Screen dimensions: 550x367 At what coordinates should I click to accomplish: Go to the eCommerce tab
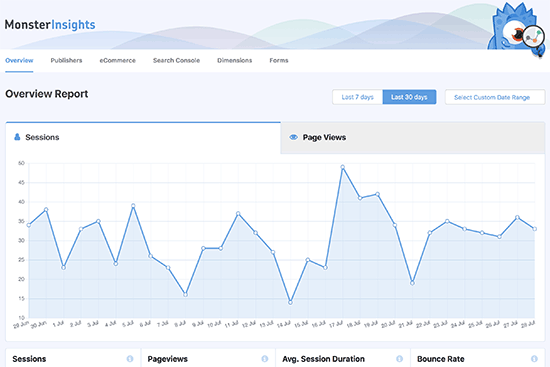pyautogui.click(x=118, y=60)
